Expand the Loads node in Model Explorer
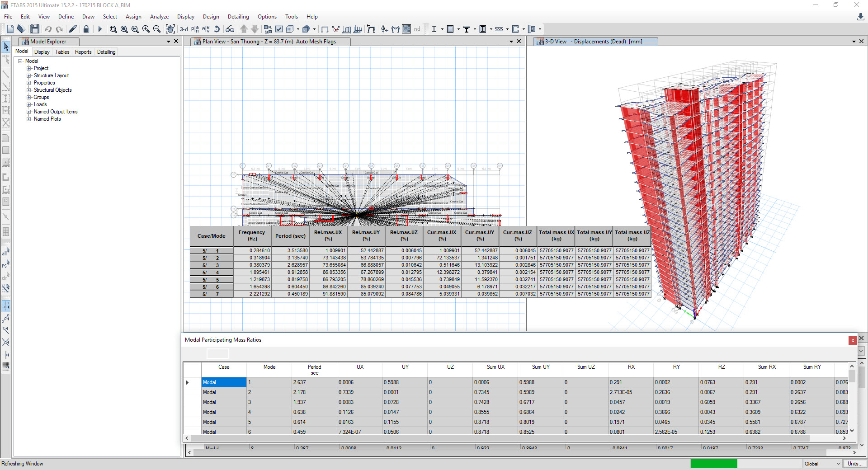 tap(29, 104)
